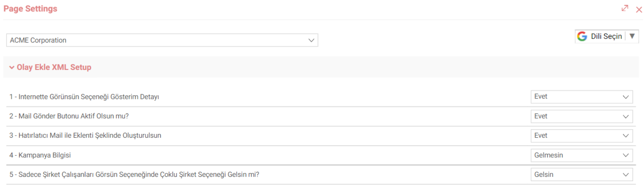The width and height of the screenshot is (644, 187).
Task: Select row 5 Sadece Şirket Çalışanları label
Action: (x=134, y=174)
